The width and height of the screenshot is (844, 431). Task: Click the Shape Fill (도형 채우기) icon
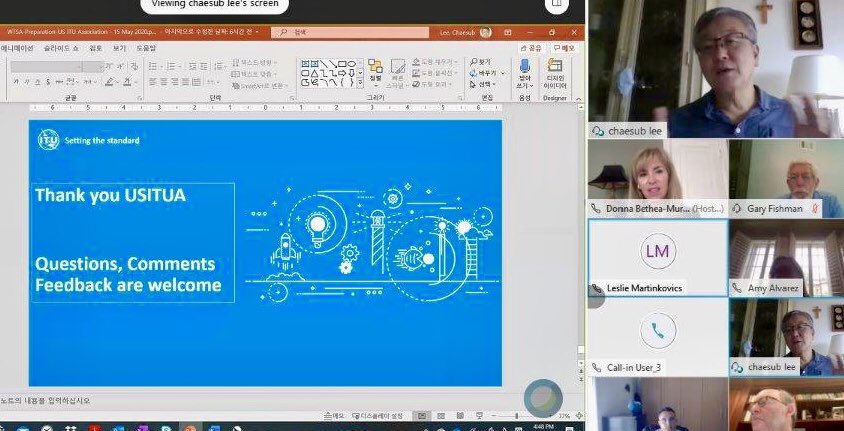(416, 62)
